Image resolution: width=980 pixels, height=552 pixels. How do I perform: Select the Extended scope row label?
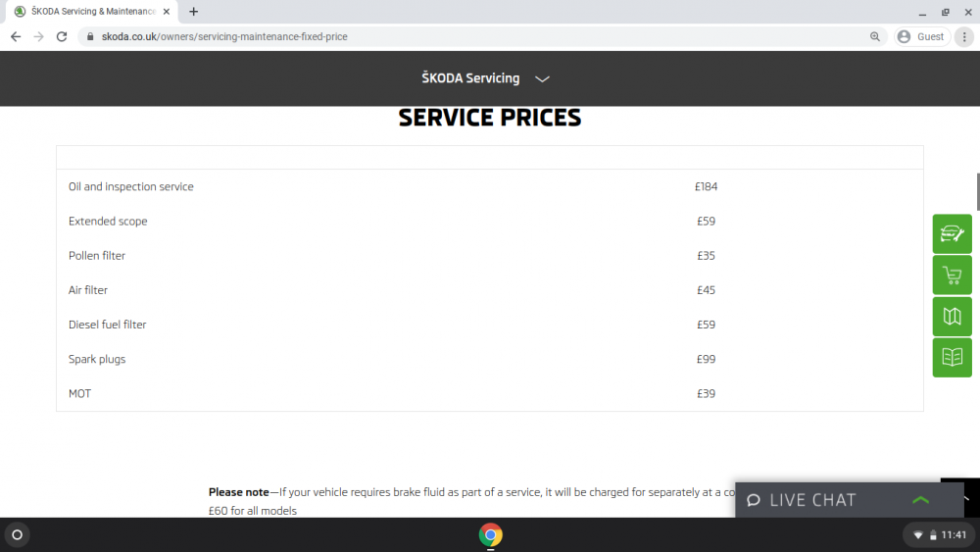[108, 222]
